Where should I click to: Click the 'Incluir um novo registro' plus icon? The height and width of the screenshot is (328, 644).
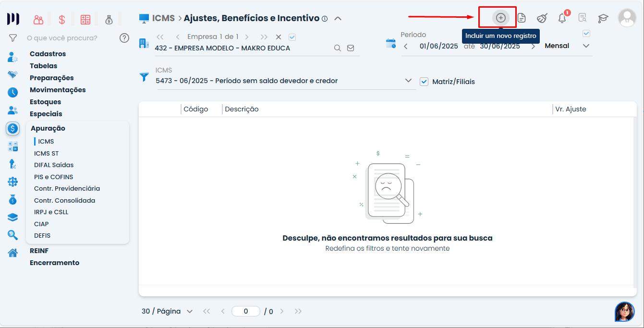[501, 17]
